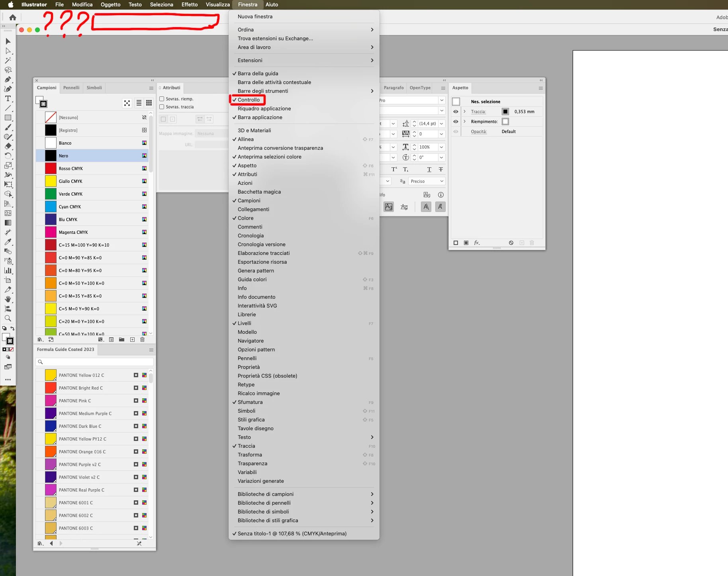Image resolution: width=728 pixels, height=576 pixels.
Task: Select the Gradient tool
Action: pyautogui.click(x=8, y=223)
